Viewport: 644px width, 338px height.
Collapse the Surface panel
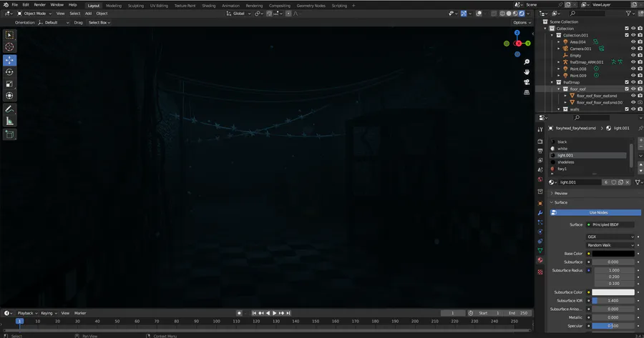[559, 203]
